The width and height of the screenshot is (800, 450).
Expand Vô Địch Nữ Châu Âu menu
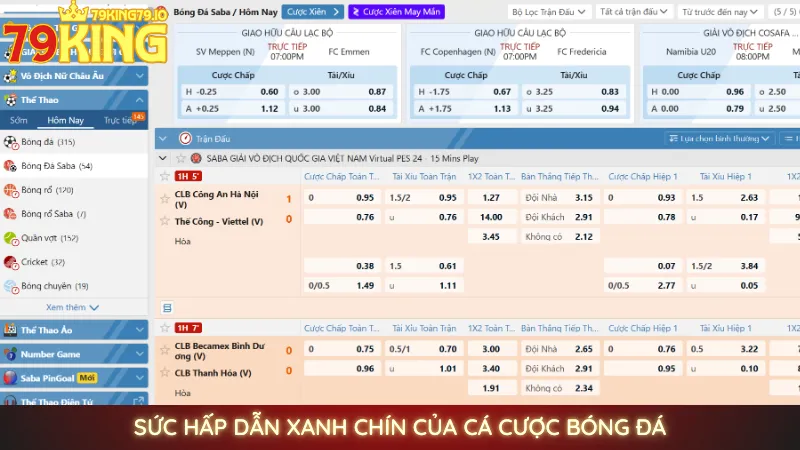pyautogui.click(x=139, y=76)
